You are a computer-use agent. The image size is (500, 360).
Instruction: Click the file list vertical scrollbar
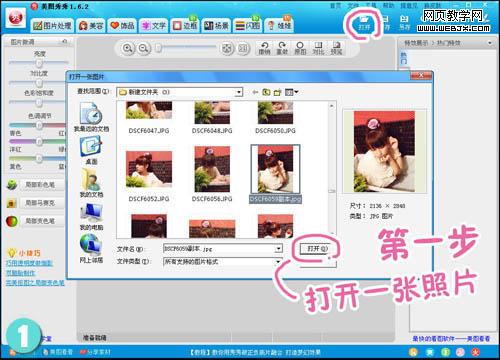331,170
